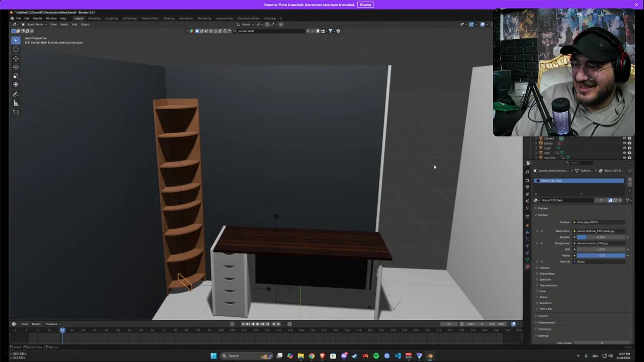Viewport: 644px width, 362px height.
Task: Toggle Use Preview Range clock in timeline
Action: (x=462, y=324)
